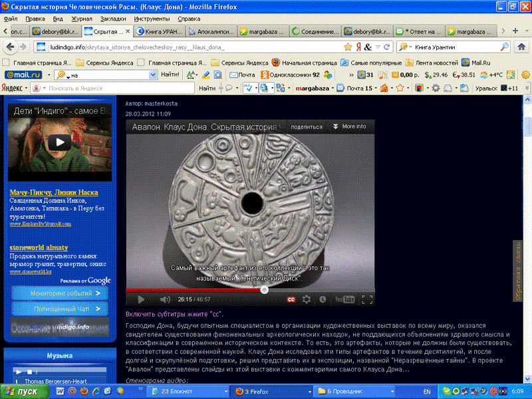Click the highlighter icon in the Mail.ru toolbar
The width and height of the screenshot is (532, 399).
[x=205, y=74]
